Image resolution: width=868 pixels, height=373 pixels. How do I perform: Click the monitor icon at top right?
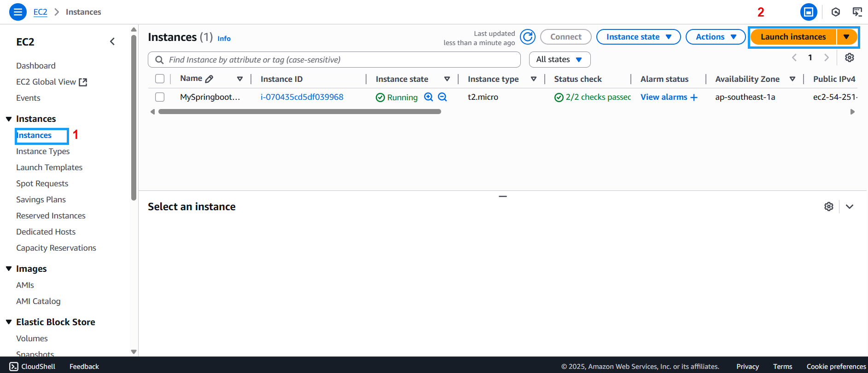[857, 12]
